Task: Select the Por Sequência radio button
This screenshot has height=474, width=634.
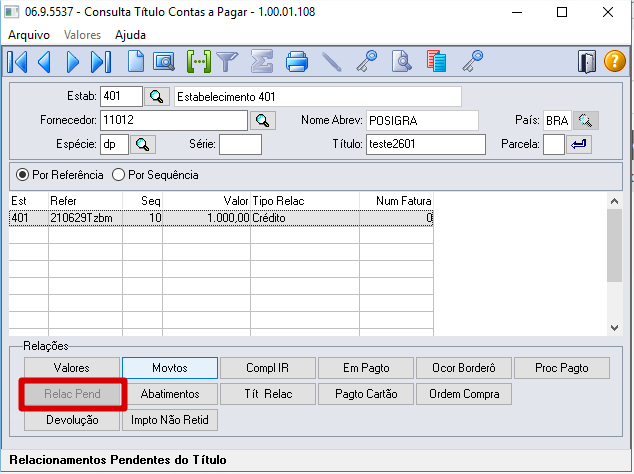Action: (x=118, y=175)
